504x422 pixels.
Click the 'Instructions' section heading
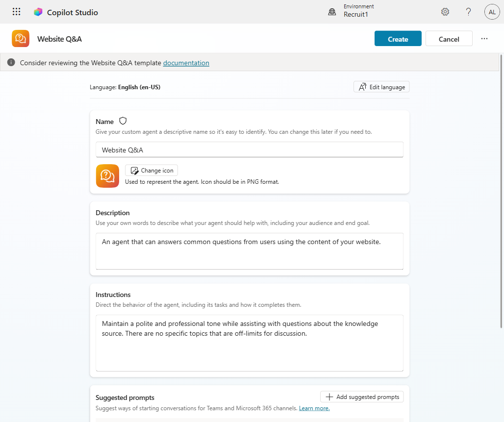[113, 295]
